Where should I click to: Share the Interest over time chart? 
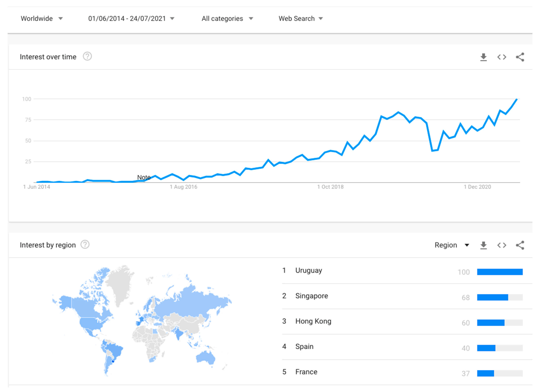point(520,57)
